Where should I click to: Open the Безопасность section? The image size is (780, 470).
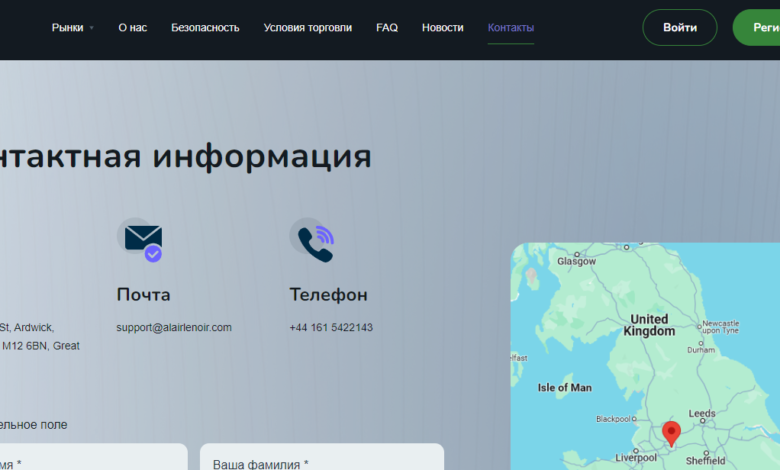point(205,28)
